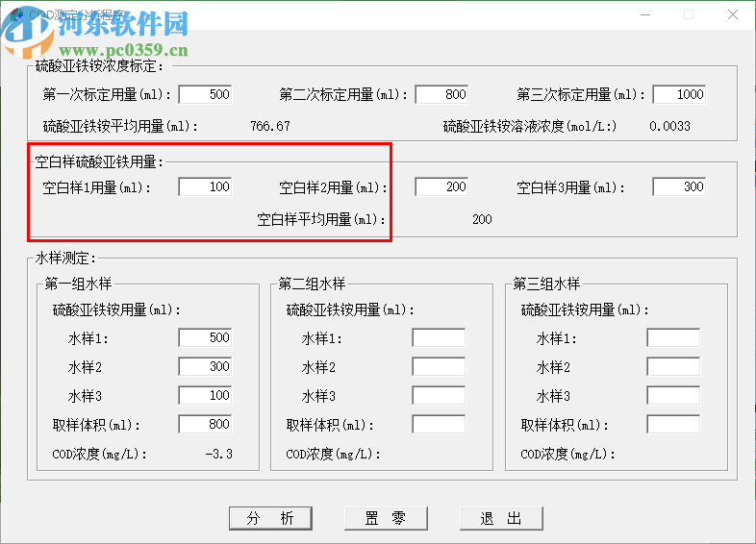Minimize the COD analysis window
This screenshot has height=544, width=756.
point(645,15)
